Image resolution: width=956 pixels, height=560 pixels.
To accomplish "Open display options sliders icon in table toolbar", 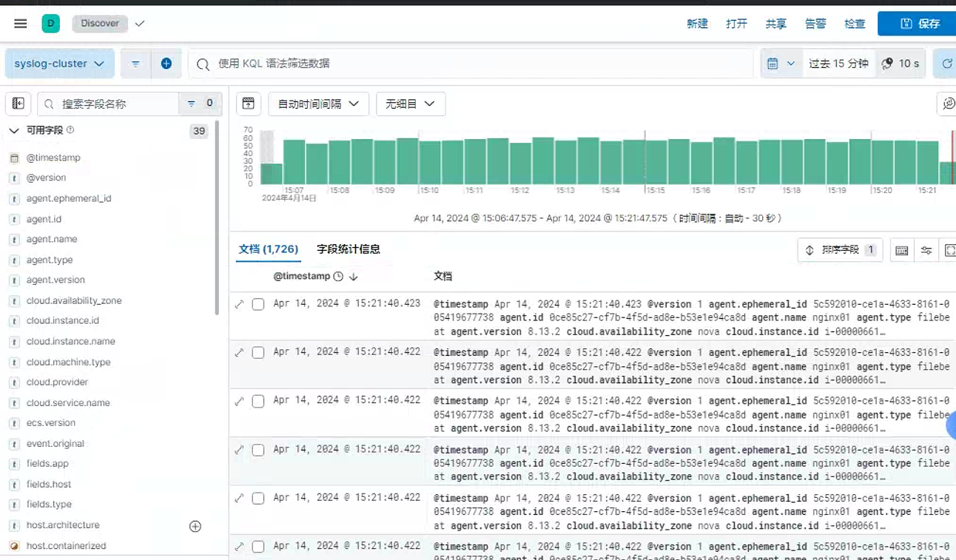I will (926, 250).
